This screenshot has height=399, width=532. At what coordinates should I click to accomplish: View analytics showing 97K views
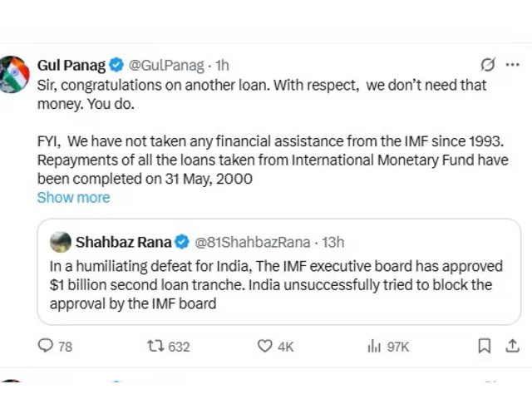coord(374,347)
